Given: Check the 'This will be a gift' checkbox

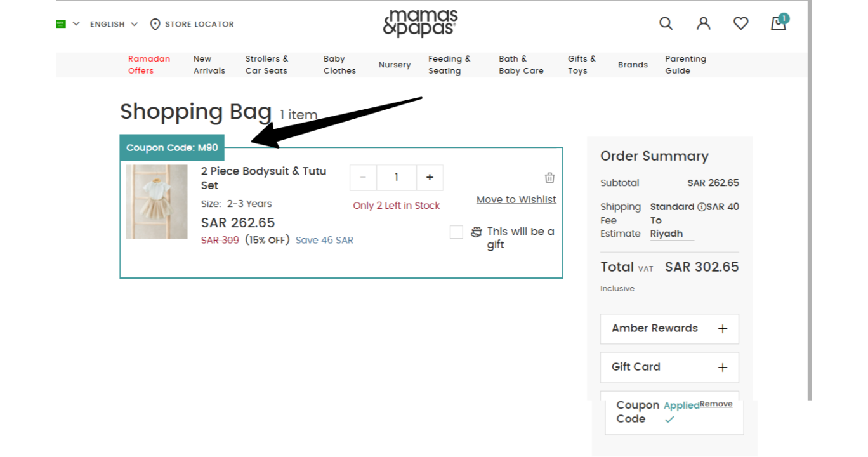Looking at the screenshot, I should point(456,232).
